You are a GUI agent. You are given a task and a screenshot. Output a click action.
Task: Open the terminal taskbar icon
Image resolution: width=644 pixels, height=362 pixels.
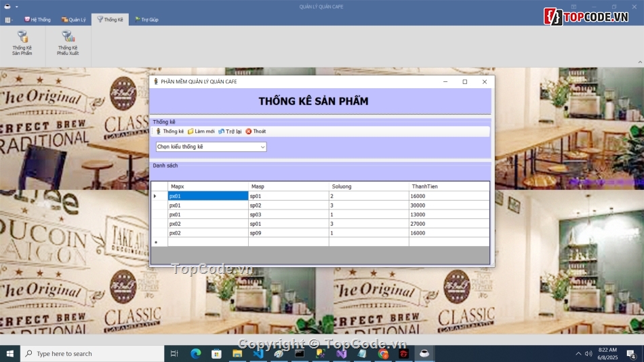pyautogui.click(x=300, y=353)
